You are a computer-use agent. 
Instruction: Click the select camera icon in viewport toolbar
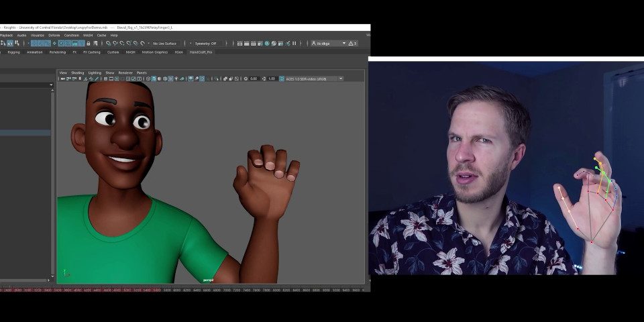pos(62,78)
